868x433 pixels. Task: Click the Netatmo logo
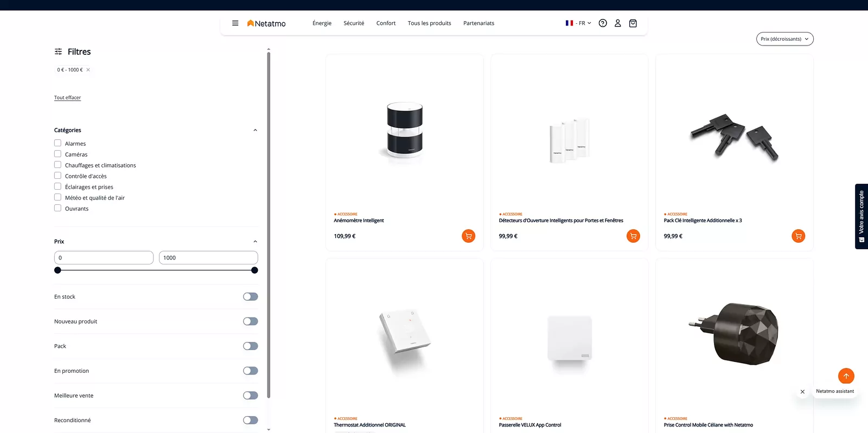(x=266, y=23)
